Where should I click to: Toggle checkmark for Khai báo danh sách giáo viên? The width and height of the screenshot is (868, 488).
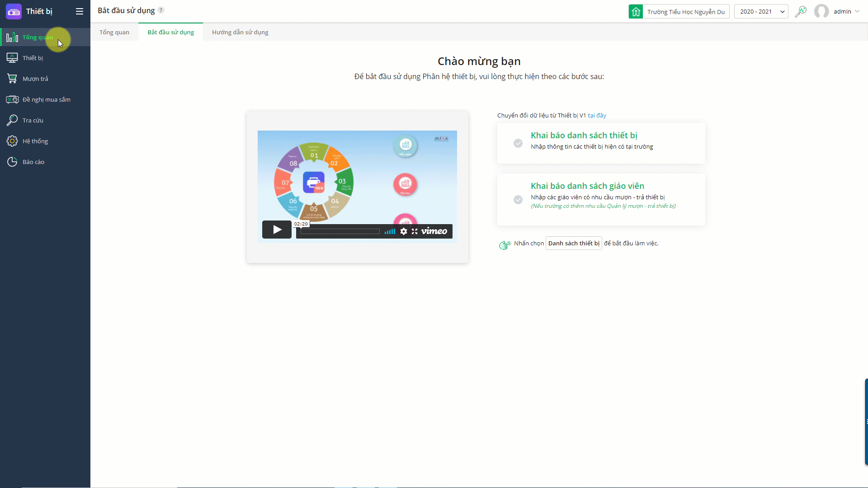point(518,200)
